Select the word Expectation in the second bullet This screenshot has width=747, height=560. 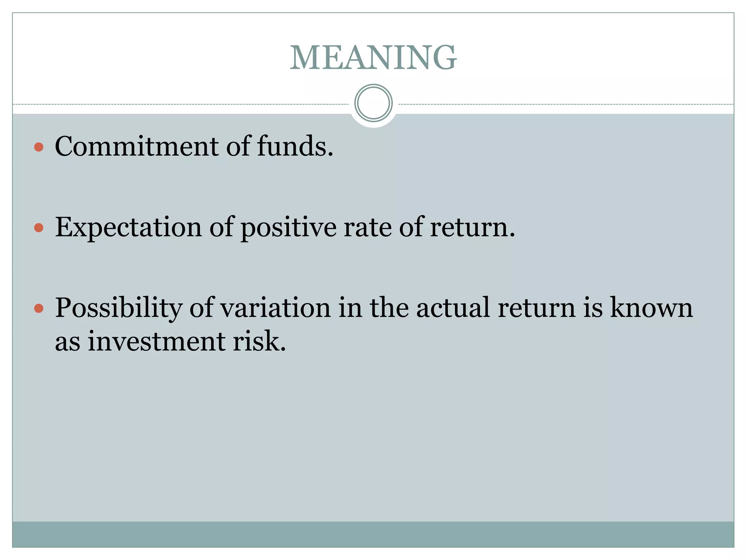tap(128, 227)
